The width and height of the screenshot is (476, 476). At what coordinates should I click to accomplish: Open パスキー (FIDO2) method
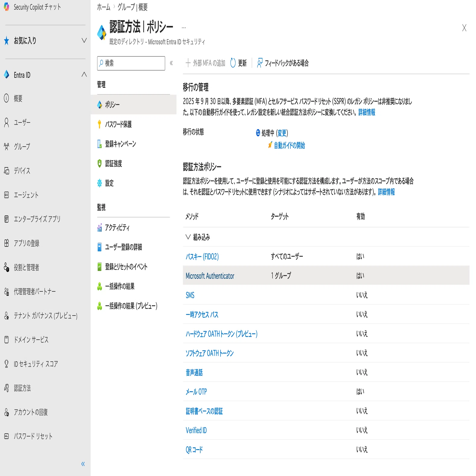pos(202,256)
